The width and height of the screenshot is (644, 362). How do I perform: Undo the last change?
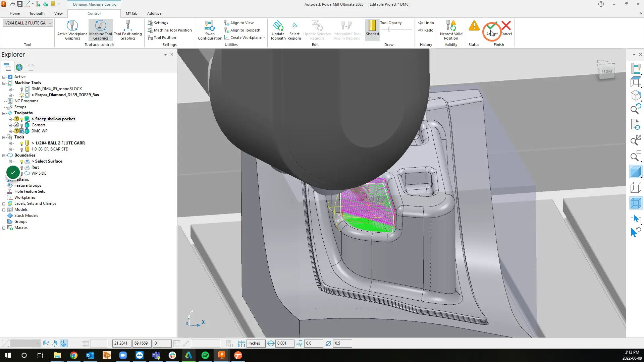coord(426,23)
